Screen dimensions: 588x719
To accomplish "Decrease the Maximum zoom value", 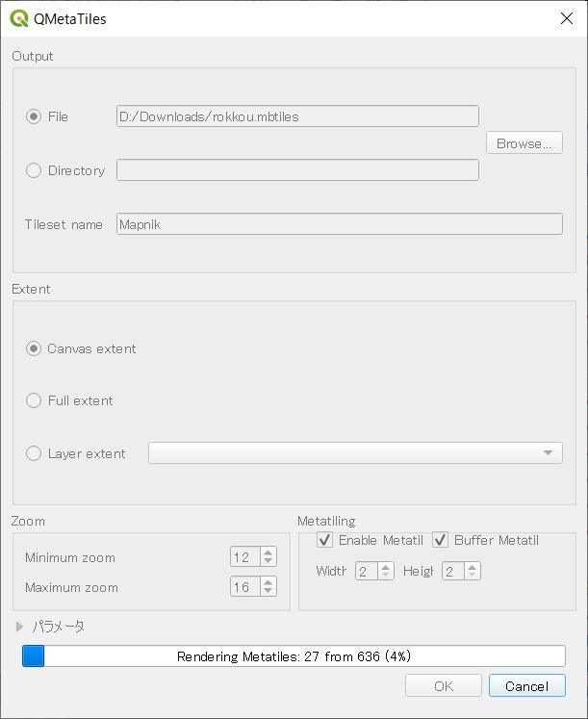I will (268, 591).
